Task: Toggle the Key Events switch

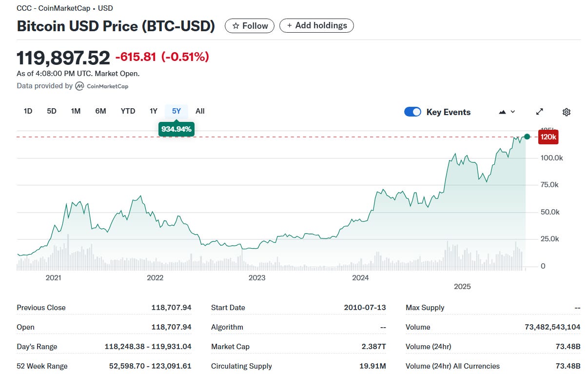Action: (x=412, y=112)
